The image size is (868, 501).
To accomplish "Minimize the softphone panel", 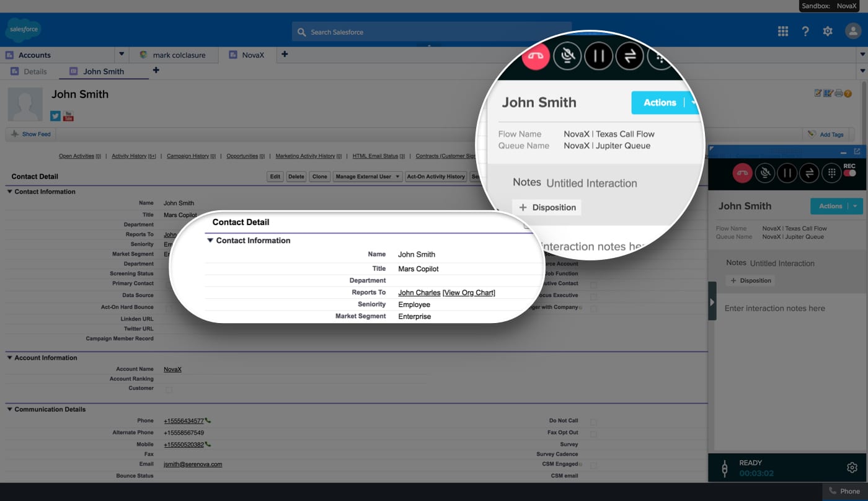I will coord(843,153).
